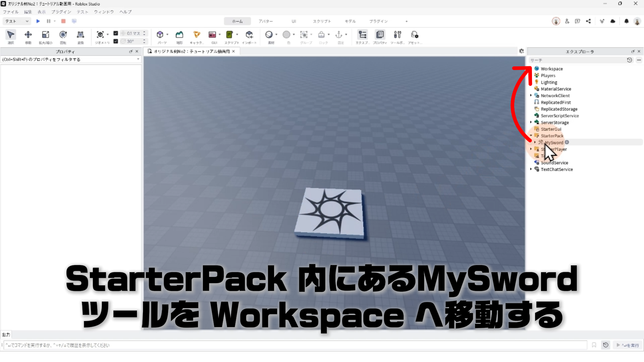Collapse the StarterPack tree node

tap(531, 136)
